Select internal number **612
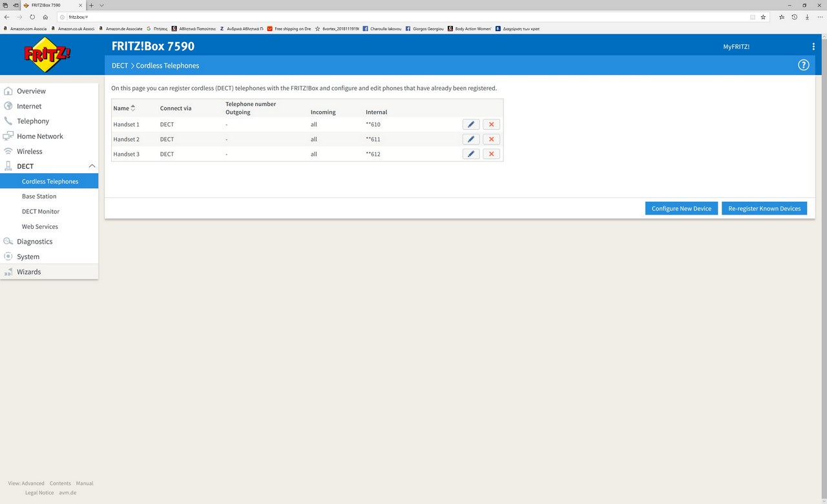 pos(373,154)
